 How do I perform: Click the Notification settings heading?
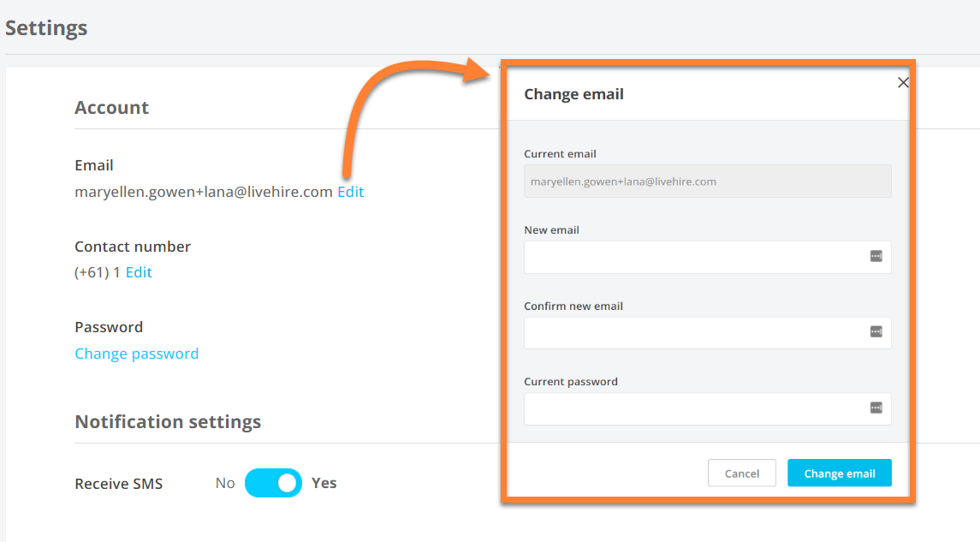tap(168, 421)
